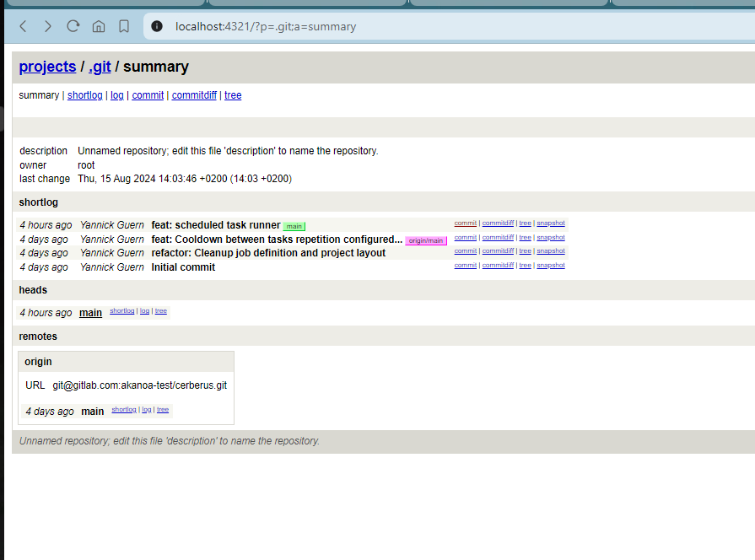Click commitdiff link for refactor Cleanup row
The height and width of the screenshot is (560, 755).
click(498, 250)
